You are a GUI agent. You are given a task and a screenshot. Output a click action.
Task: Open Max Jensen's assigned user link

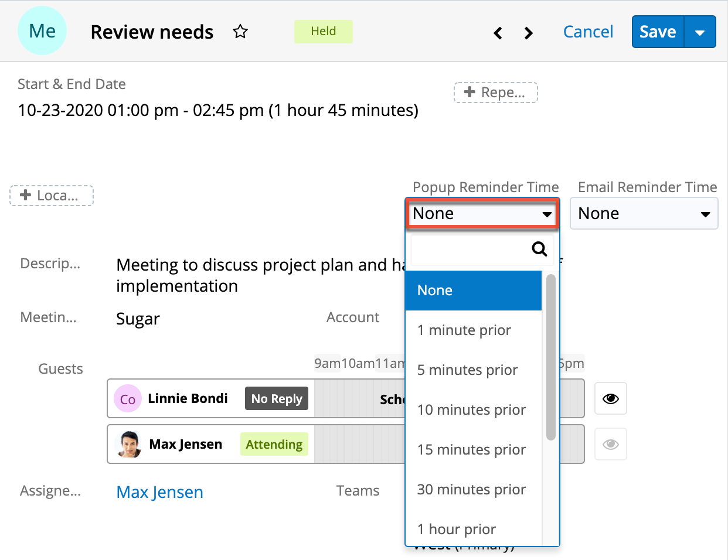pyautogui.click(x=159, y=492)
